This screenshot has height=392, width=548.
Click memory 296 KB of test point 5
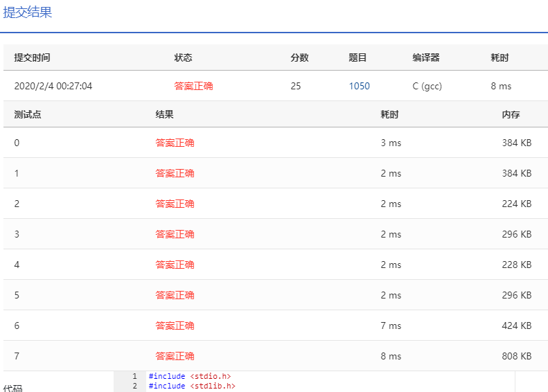517,295
